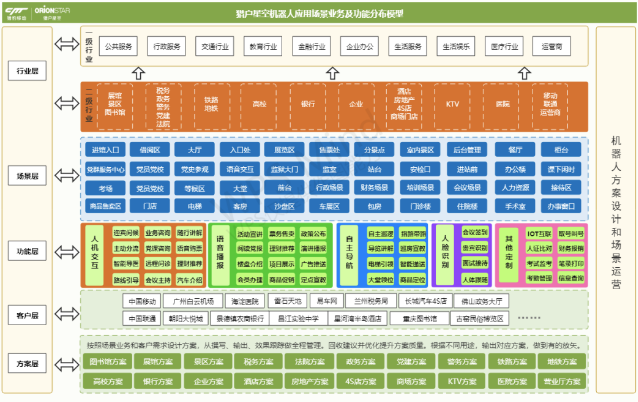Select the 场景层 layer label

coord(27,176)
